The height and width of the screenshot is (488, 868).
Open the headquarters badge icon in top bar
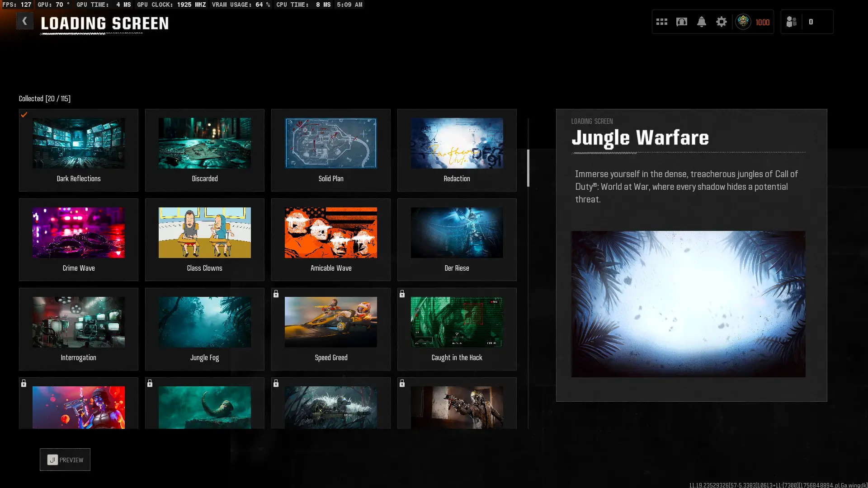[x=682, y=22]
